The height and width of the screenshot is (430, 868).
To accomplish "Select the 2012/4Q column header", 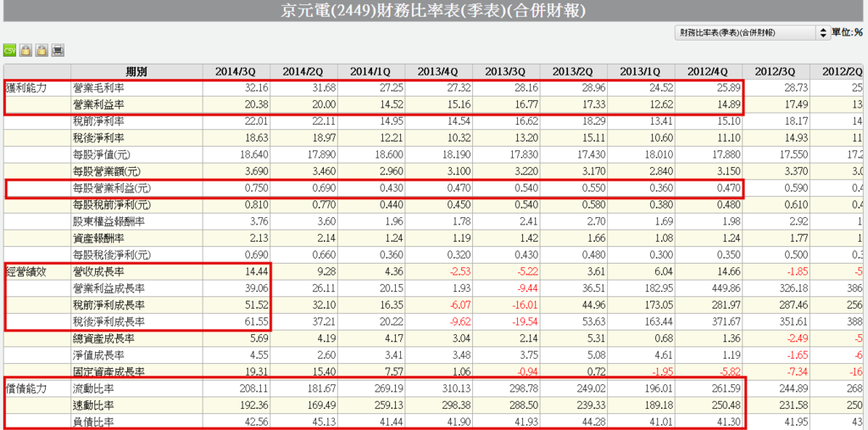I will click(709, 72).
